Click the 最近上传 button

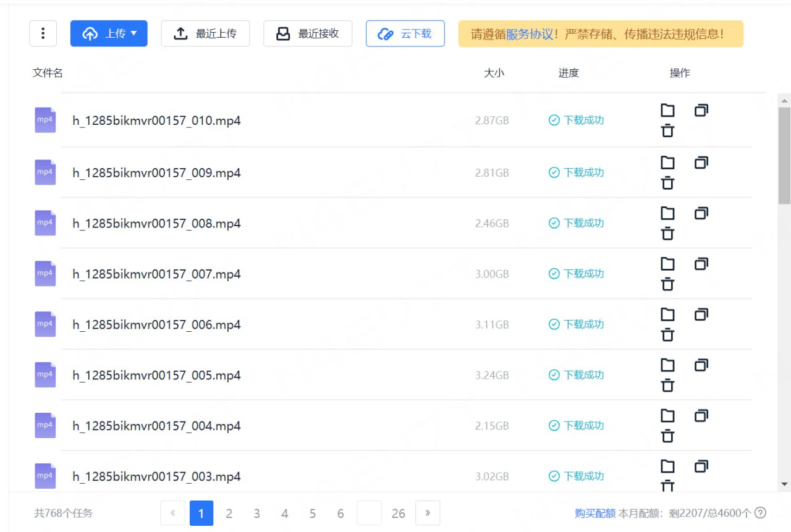[x=205, y=33]
